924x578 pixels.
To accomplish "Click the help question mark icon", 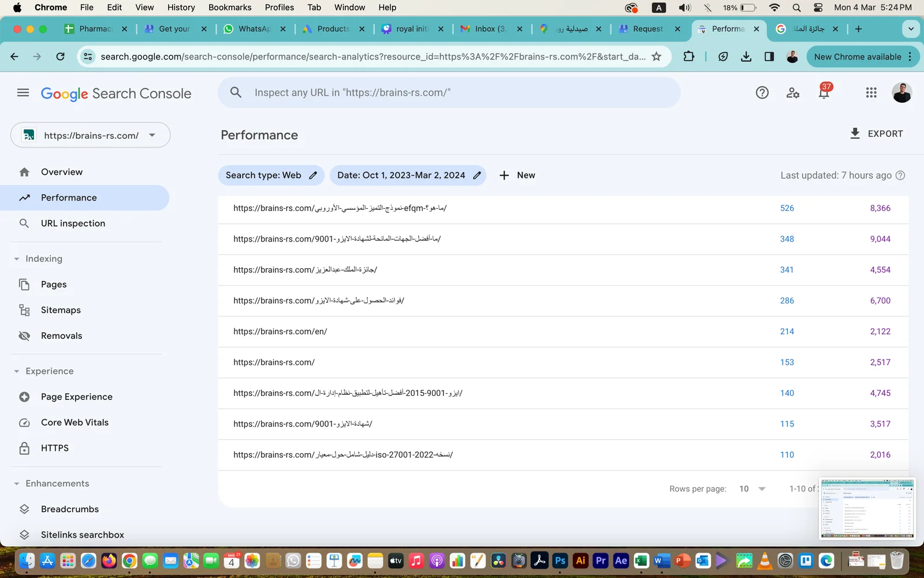I will pyautogui.click(x=762, y=92).
